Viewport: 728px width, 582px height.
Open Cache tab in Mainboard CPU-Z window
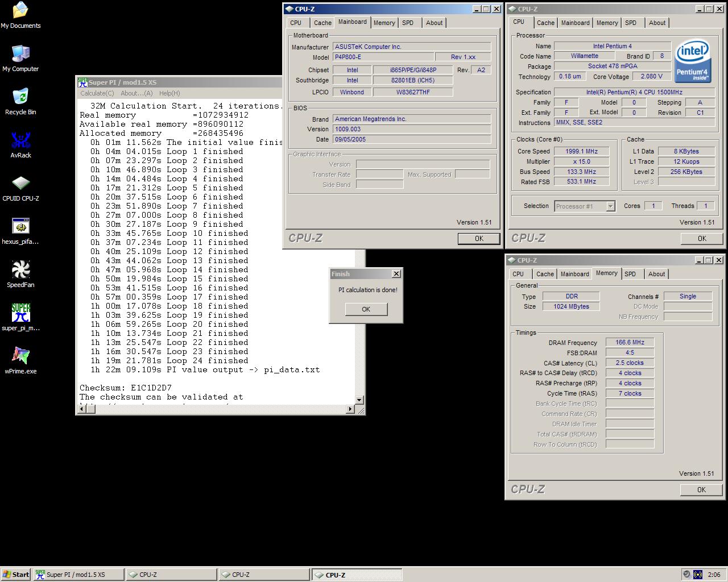(322, 23)
